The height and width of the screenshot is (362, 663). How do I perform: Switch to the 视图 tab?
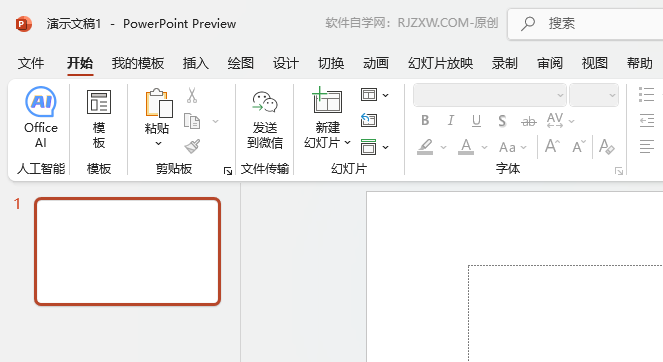tap(595, 63)
